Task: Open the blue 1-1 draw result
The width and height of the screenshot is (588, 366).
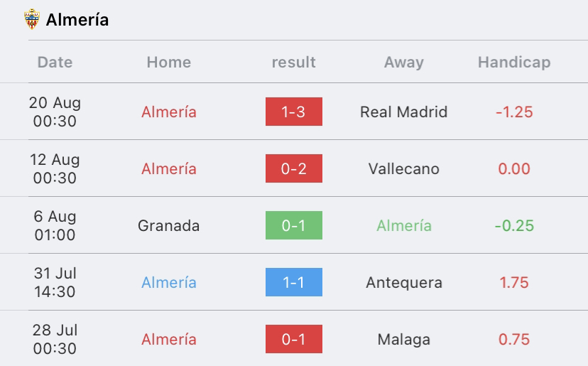Action: click(x=293, y=282)
